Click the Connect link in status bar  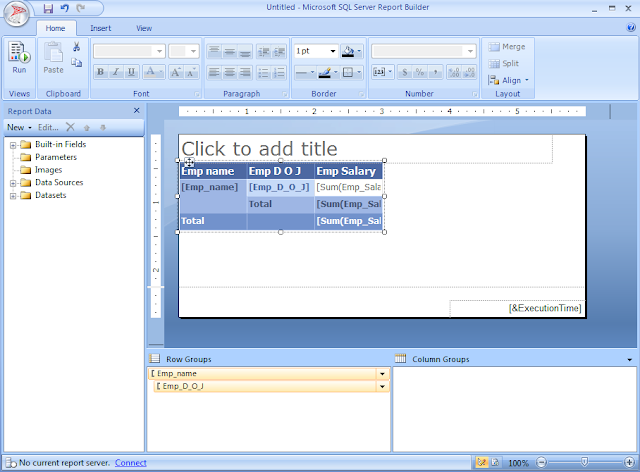click(x=131, y=463)
